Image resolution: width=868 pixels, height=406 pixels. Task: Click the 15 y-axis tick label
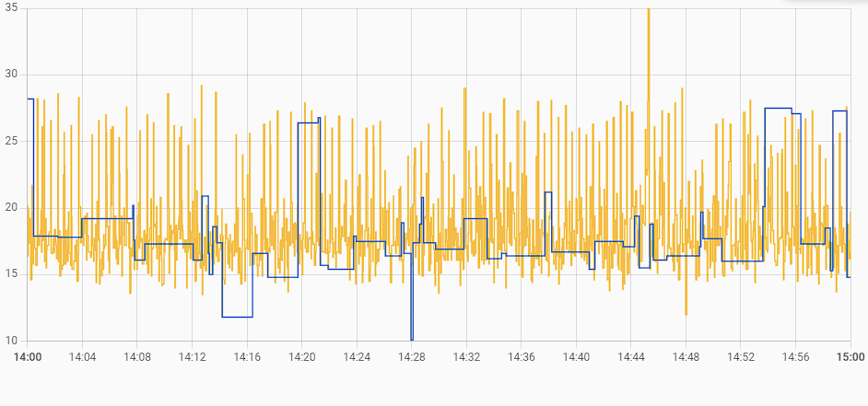coord(11,274)
